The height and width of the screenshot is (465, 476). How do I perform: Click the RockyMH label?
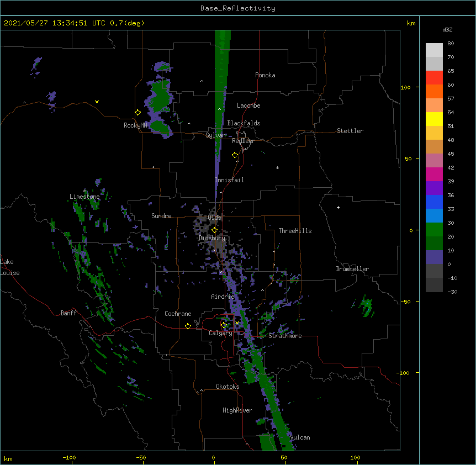click(x=135, y=125)
